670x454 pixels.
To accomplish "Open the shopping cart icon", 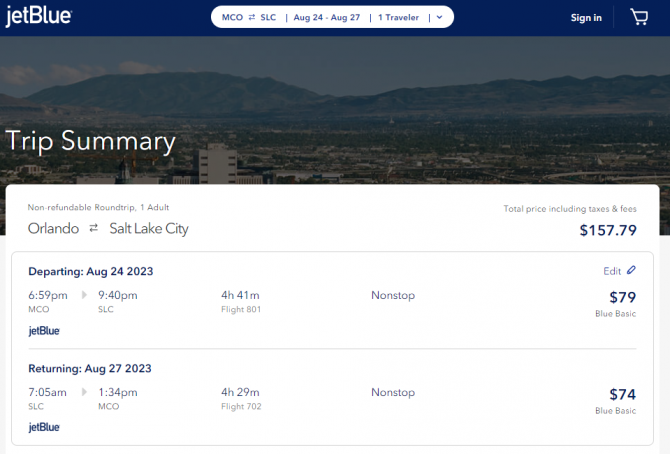I will (x=639, y=17).
